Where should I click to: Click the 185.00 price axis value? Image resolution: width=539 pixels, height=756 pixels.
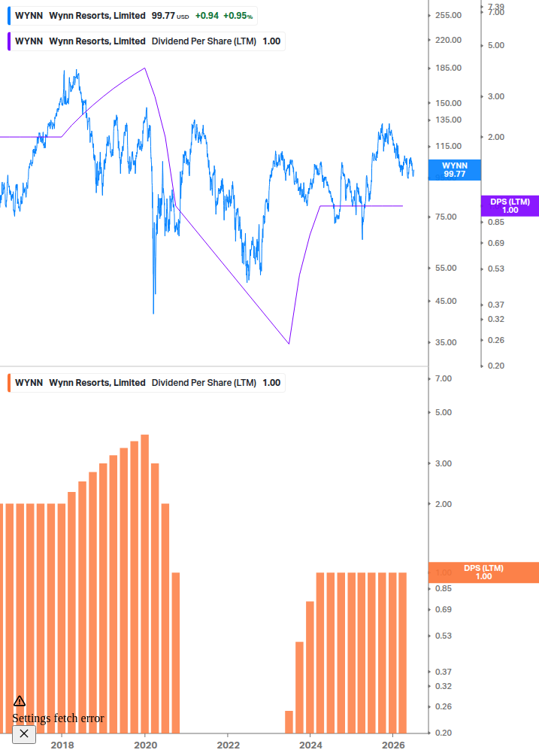point(449,68)
